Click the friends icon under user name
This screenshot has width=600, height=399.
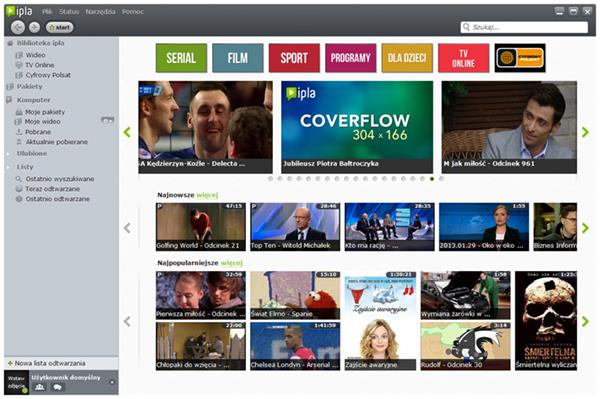[40, 388]
